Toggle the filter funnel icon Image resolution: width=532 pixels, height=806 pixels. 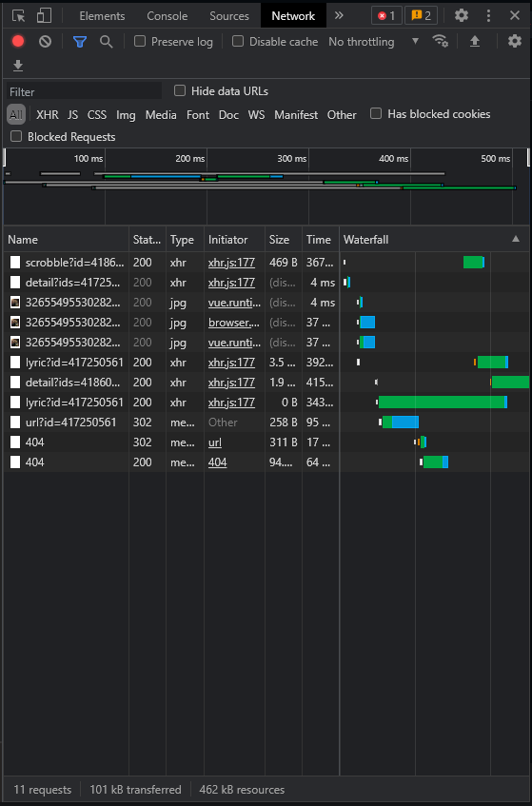(x=80, y=42)
